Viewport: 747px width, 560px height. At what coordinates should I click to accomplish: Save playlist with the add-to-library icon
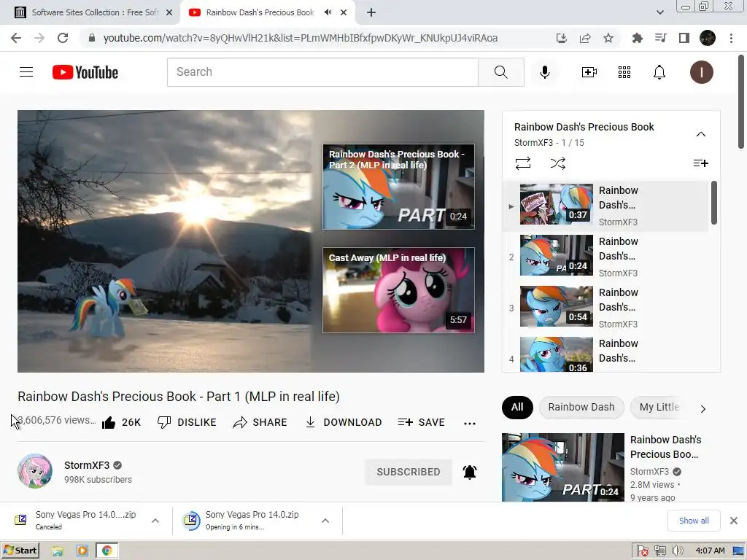(x=700, y=163)
